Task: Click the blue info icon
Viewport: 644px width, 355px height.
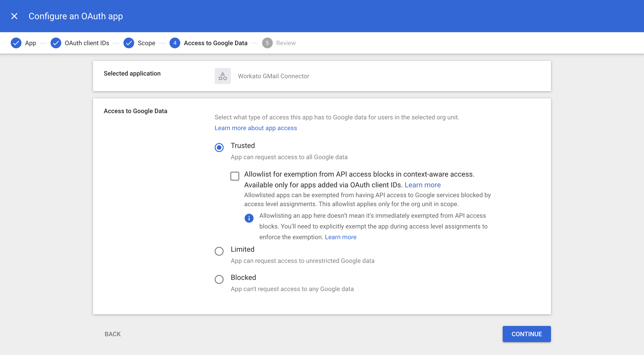Action: pos(249,218)
